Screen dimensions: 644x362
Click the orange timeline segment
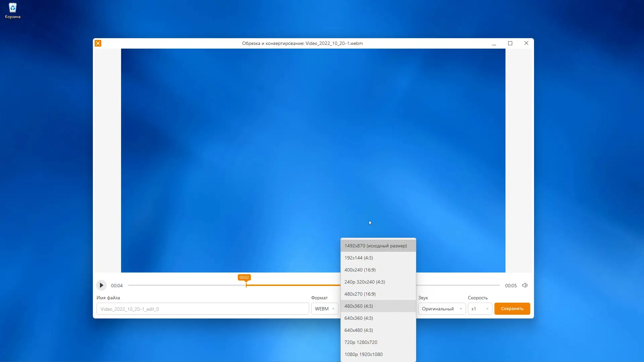(293, 285)
